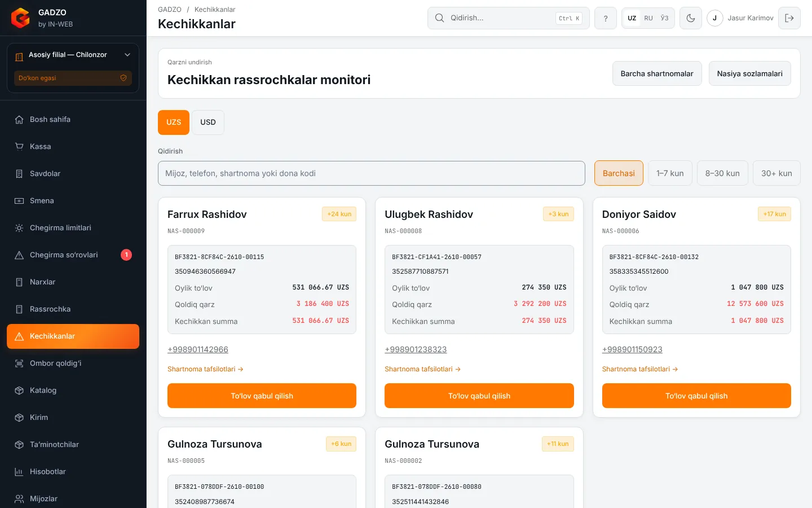The height and width of the screenshot is (508, 812).
Task: Accept payment for Farrux Rashidov
Action: pos(262,396)
